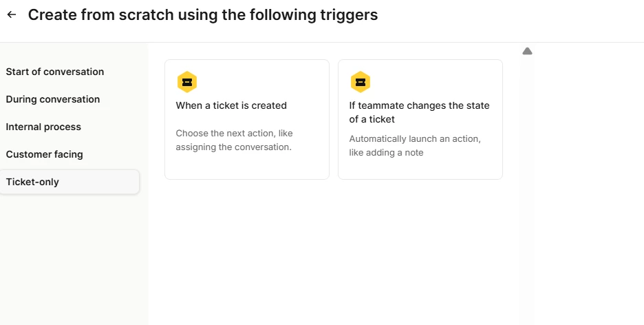644x325 pixels.
Task: Select the Internal process category
Action: (43, 127)
